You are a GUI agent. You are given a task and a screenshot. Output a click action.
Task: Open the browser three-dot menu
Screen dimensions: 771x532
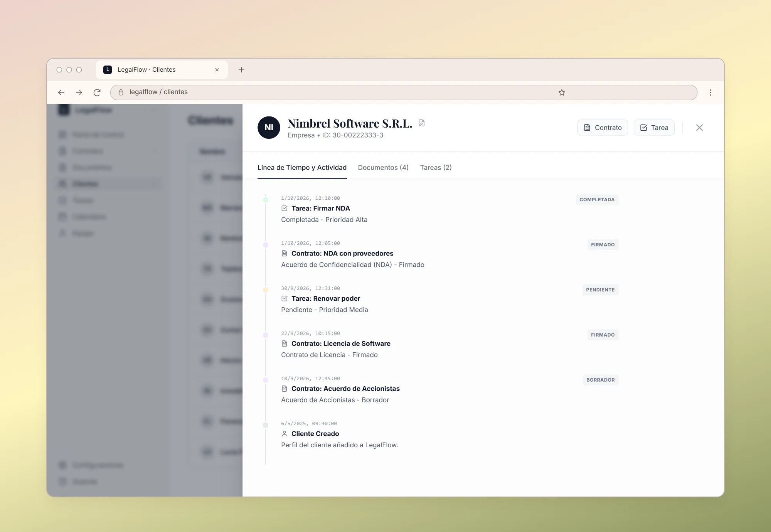point(710,93)
